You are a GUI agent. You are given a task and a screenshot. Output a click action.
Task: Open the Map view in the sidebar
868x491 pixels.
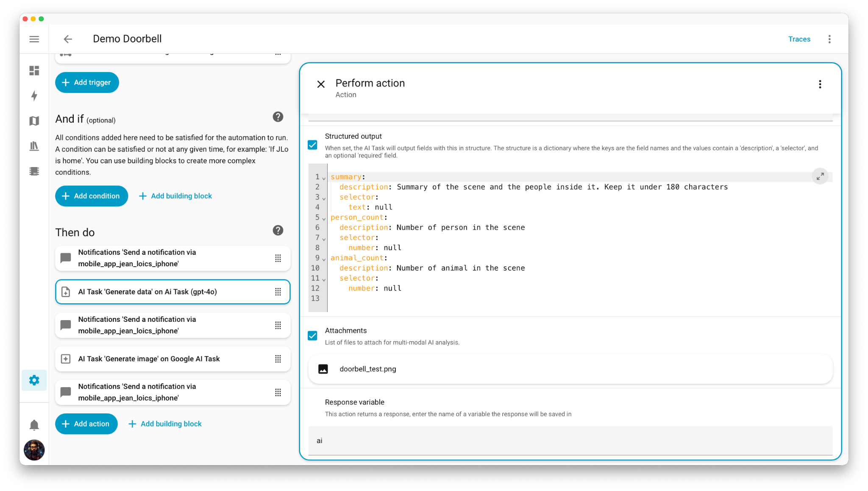coord(34,120)
